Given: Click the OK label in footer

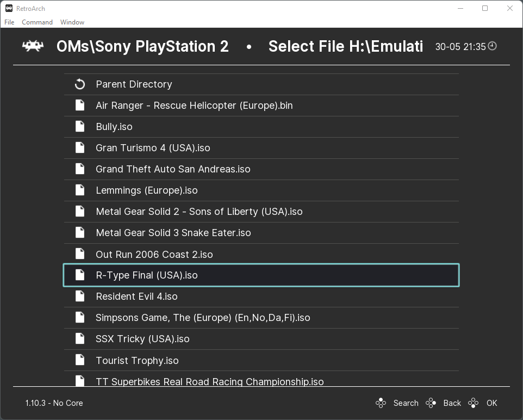Looking at the screenshot, I should coord(491,403).
